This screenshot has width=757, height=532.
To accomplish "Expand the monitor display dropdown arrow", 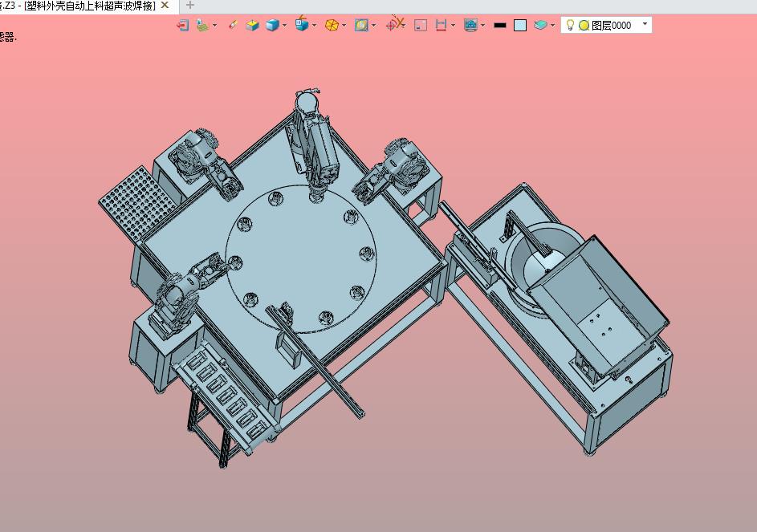I will 482,26.
